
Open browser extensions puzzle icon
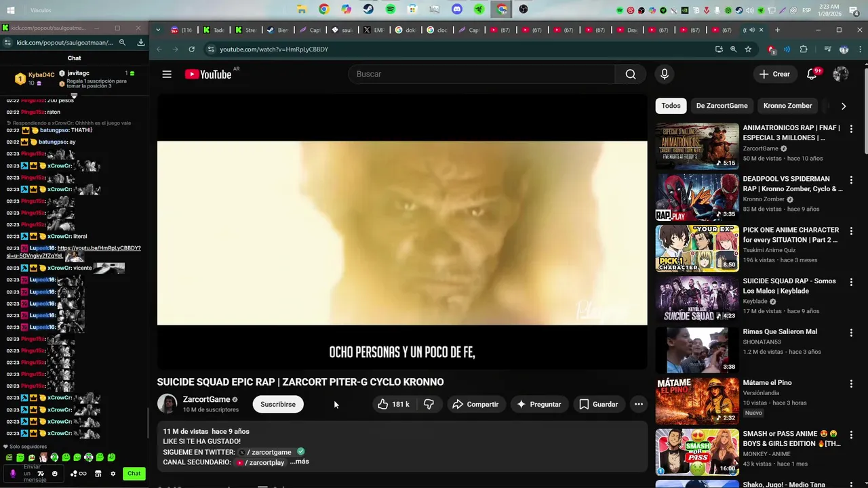(x=804, y=49)
